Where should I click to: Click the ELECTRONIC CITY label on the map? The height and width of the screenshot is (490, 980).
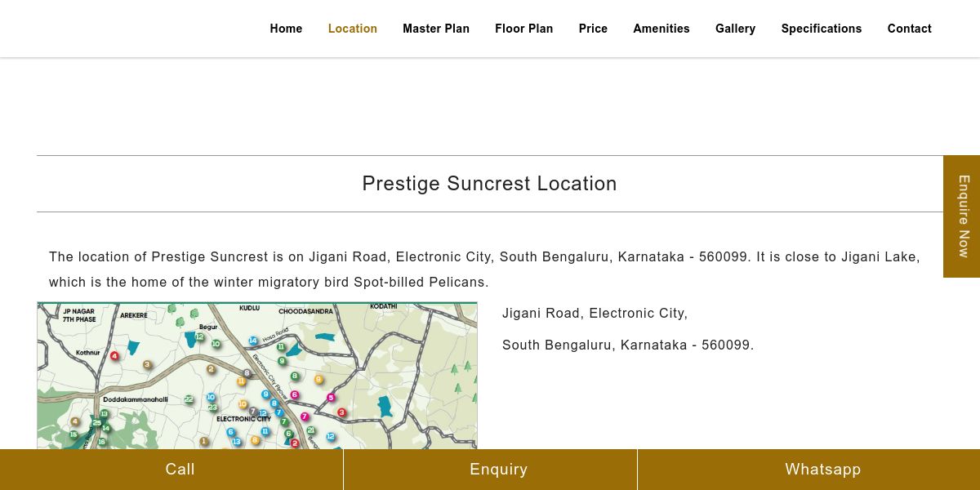point(243,419)
